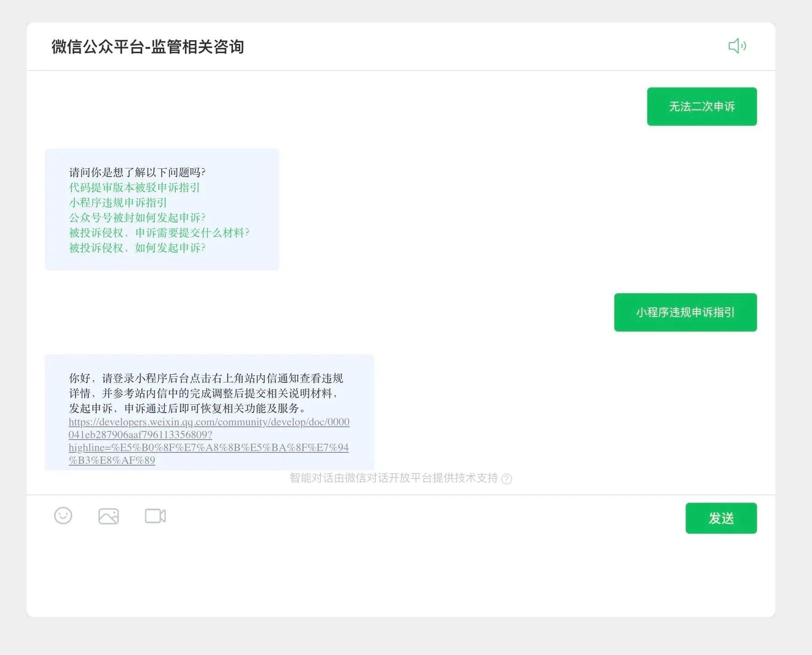
Task: Select sent message 无法二次申诉
Action: 702,107
